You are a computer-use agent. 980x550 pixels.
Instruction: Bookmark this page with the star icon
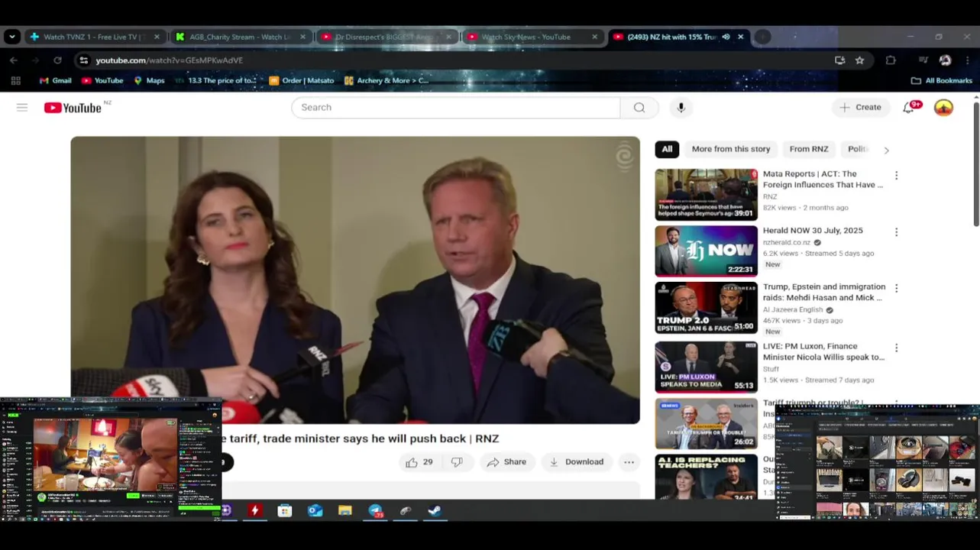coord(859,60)
